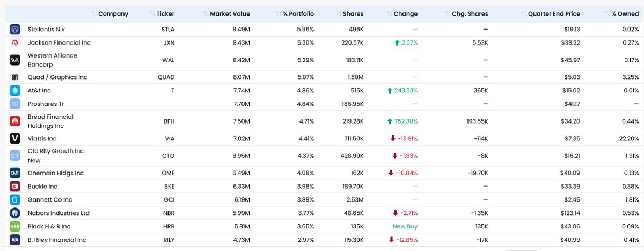644x251 pixels.
Task: Sort by Shares column header
Action: pos(349,13)
